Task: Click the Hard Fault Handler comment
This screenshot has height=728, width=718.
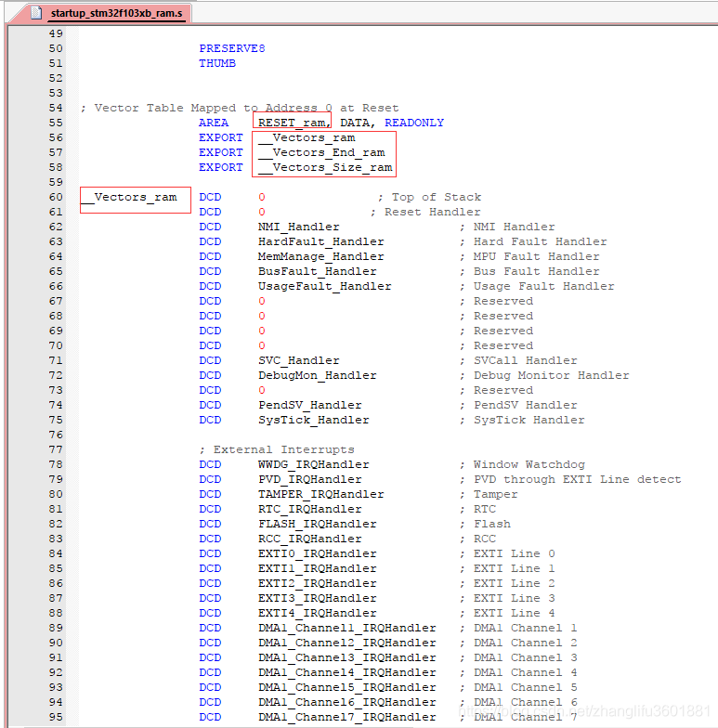Action: coord(533,241)
